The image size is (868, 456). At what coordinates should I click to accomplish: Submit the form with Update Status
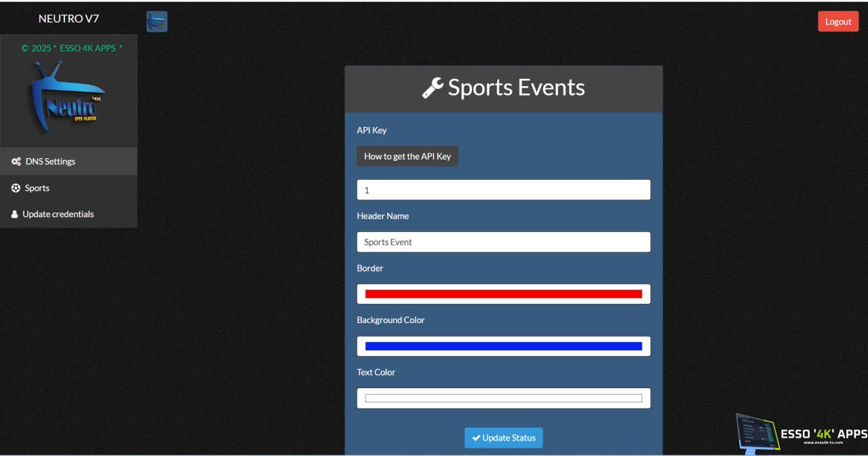point(503,438)
